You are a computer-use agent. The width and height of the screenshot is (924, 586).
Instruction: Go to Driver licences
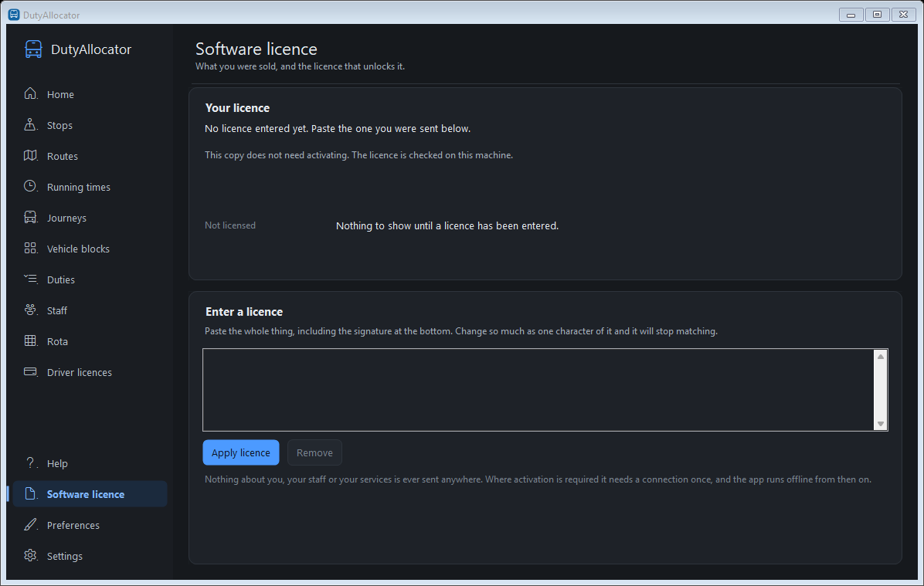coord(90,372)
